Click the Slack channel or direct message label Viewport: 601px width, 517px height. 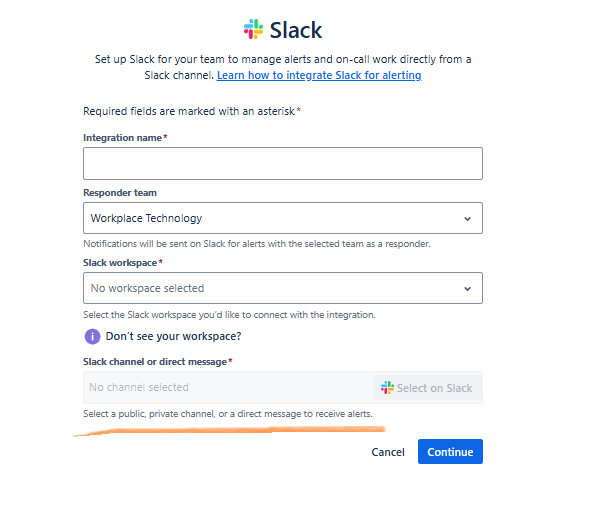click(x=155, y=362)
